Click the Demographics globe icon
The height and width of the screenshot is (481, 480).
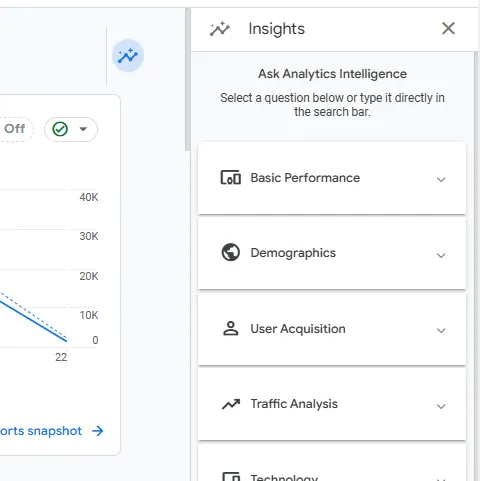[231, 252]
